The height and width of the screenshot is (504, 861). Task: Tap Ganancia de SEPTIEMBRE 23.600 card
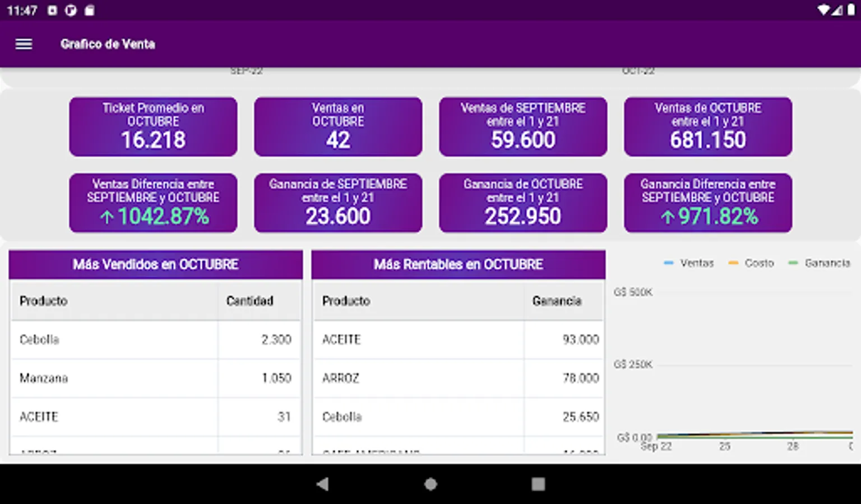click(x=338, y=203)
